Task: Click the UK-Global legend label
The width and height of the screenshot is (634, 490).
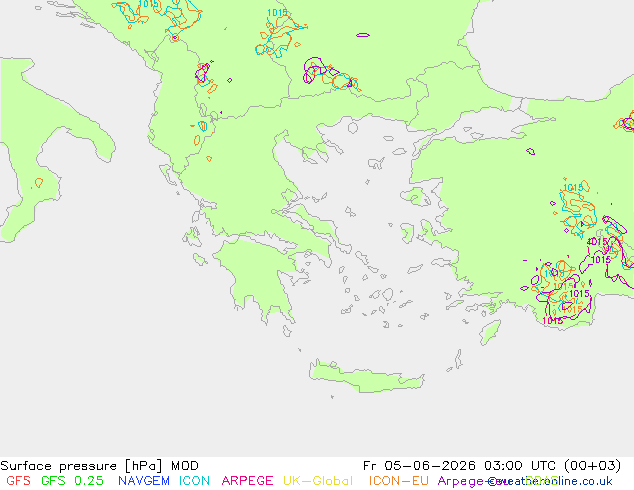Action: pos(318,481)
